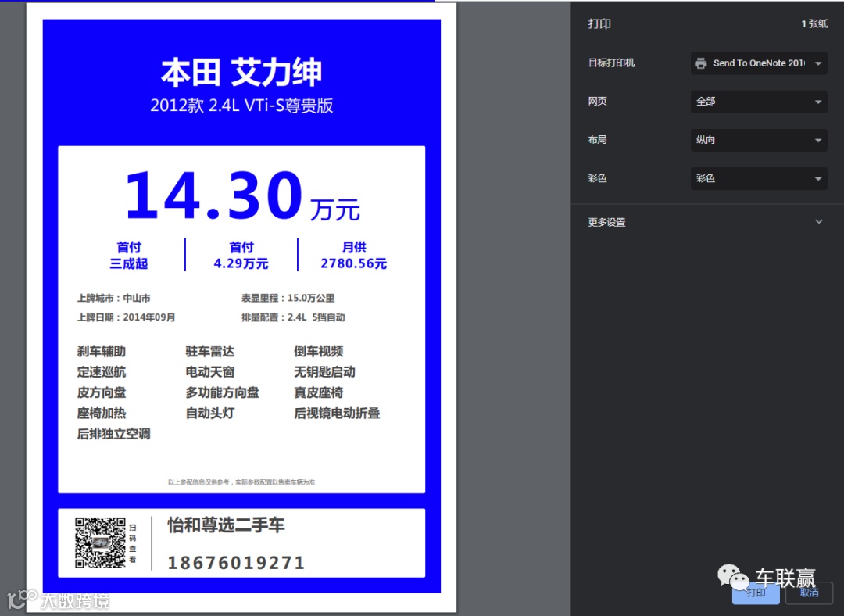Click the feature 自动头灯
844x616 pixels.
pyautogui.click(x=210, y=413)
